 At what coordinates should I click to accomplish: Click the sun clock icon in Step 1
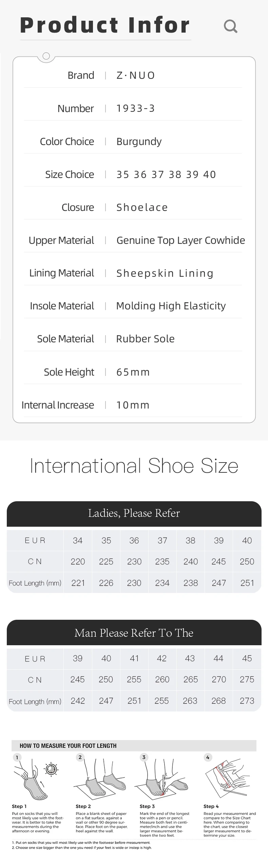tap(52, 769)
